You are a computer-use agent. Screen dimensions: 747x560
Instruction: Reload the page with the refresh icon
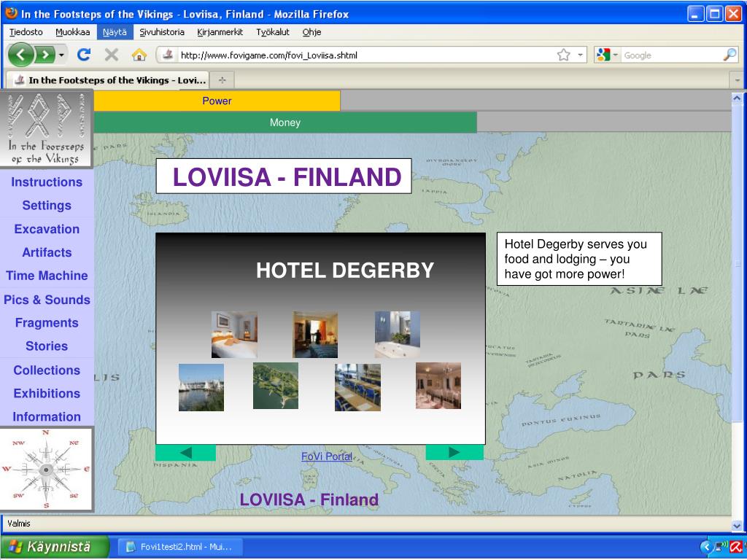click(84, 55)
